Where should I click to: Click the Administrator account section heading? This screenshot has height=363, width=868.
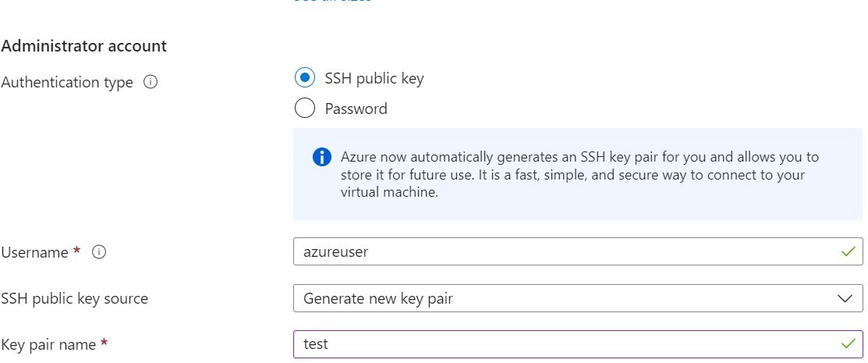pyautogui.click(x=83, y=46)
